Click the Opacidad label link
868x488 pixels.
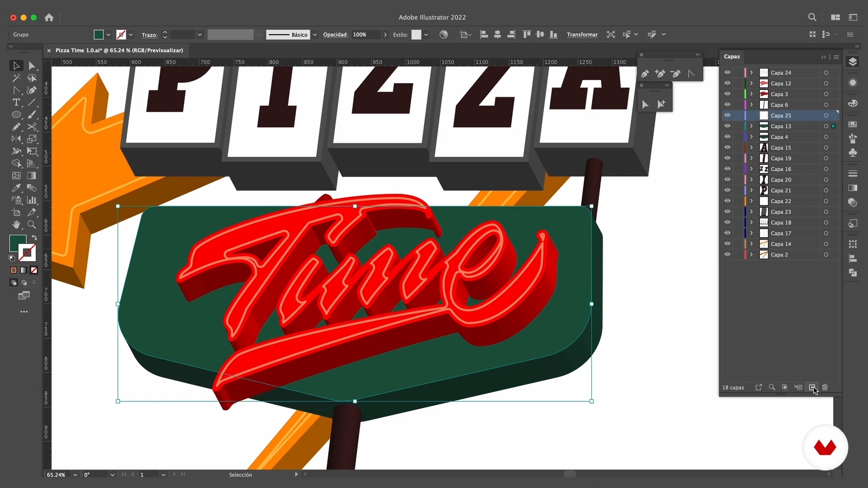(x=335, y=35)
